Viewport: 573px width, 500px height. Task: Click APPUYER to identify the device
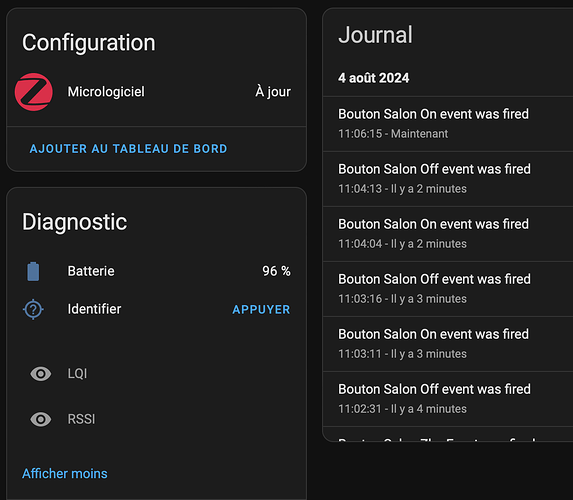[261, 310]
